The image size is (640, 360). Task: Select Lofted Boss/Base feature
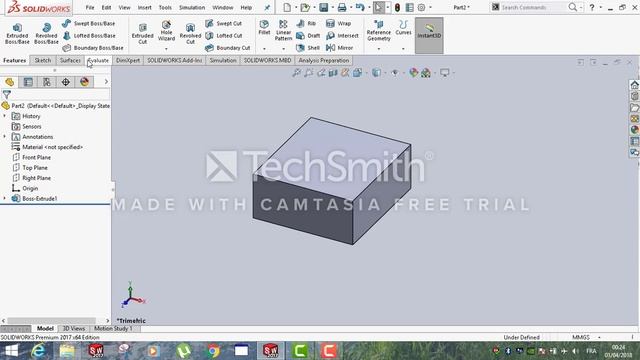[89, 36]
